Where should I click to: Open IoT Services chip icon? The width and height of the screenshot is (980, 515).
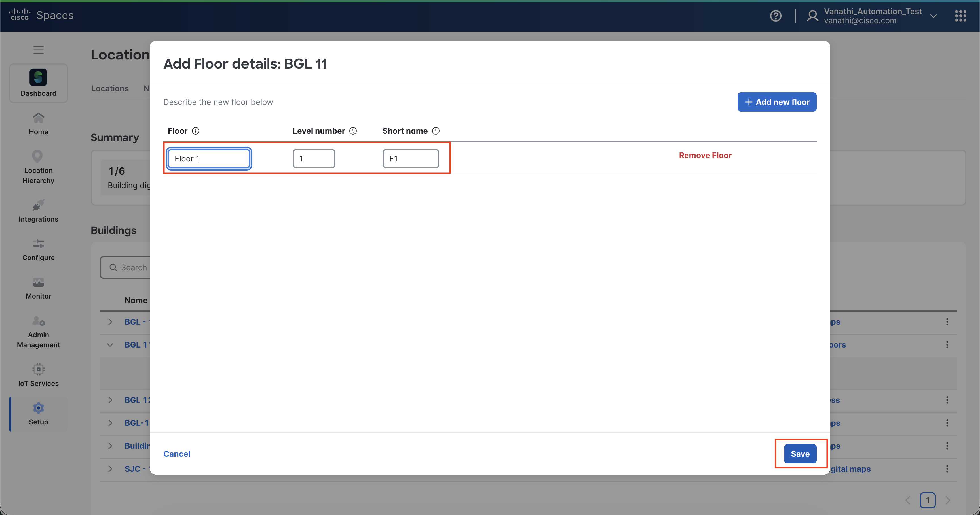[x=38, y=369]
